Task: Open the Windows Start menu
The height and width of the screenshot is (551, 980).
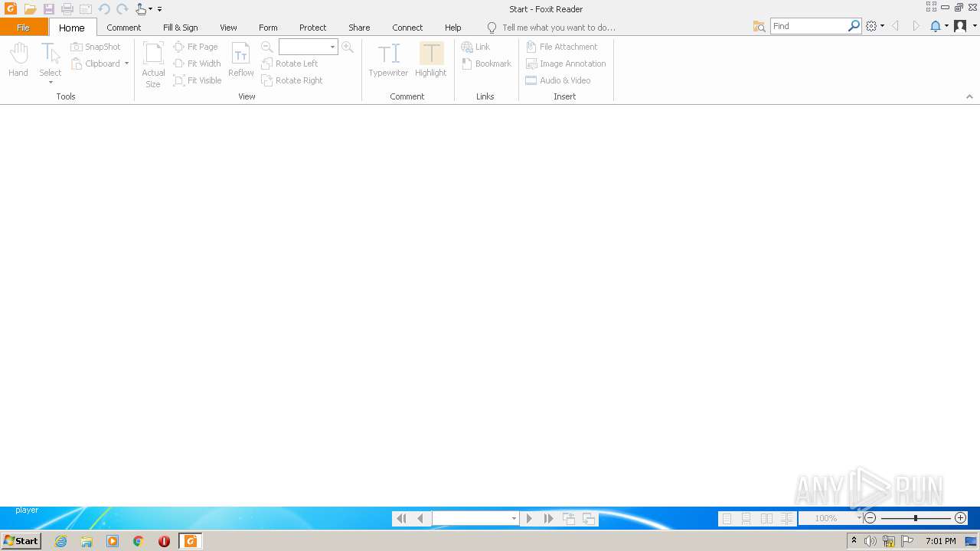Action: point(21,541)
